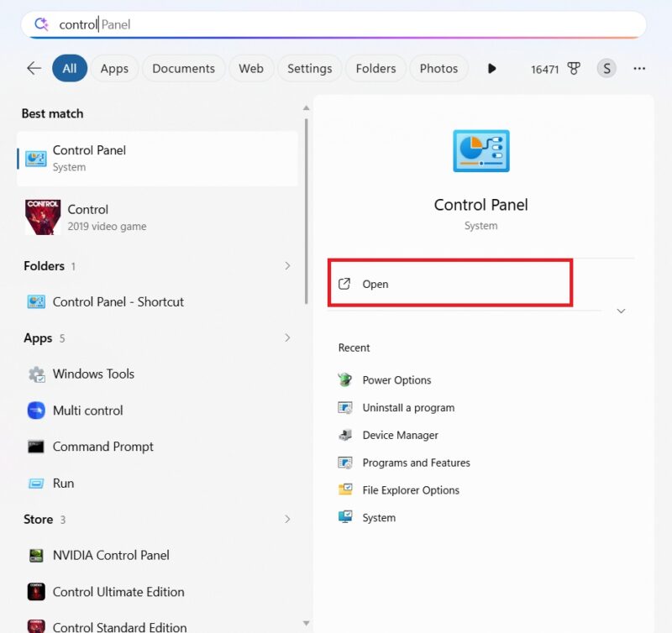
Task: Click the Power Options icon
Action: click(344, 380)
